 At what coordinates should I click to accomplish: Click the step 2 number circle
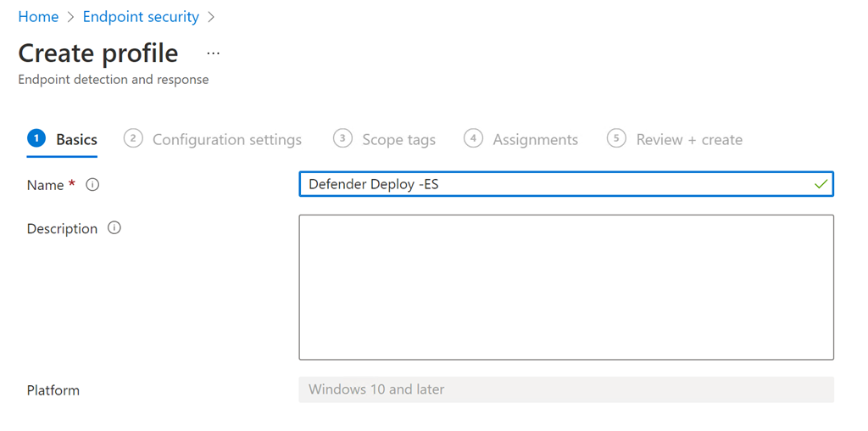click(133, 138)
